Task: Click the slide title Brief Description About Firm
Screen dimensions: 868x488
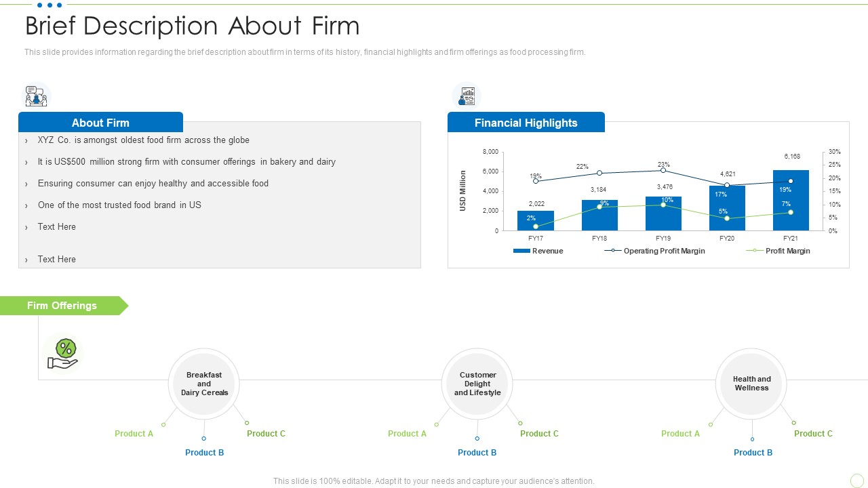Action: pos(193,26)
